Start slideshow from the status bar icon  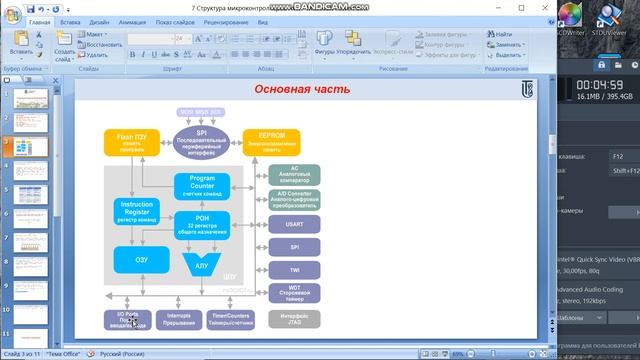coord(445,354)
